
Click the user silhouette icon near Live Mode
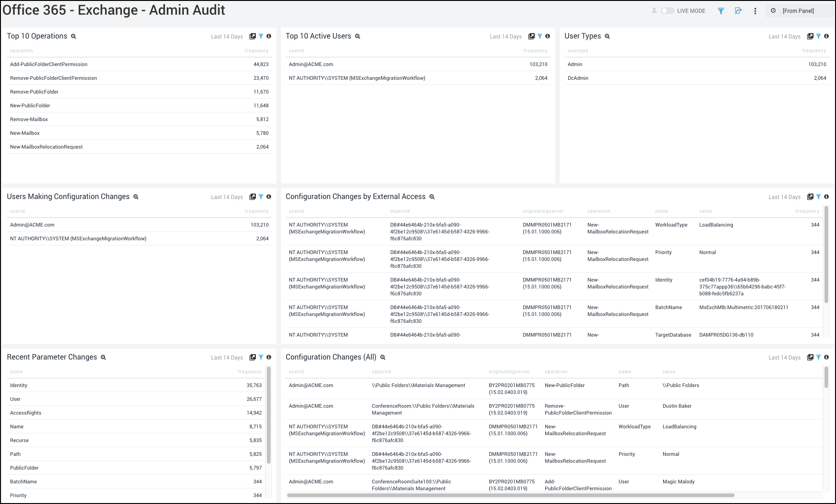653,10
